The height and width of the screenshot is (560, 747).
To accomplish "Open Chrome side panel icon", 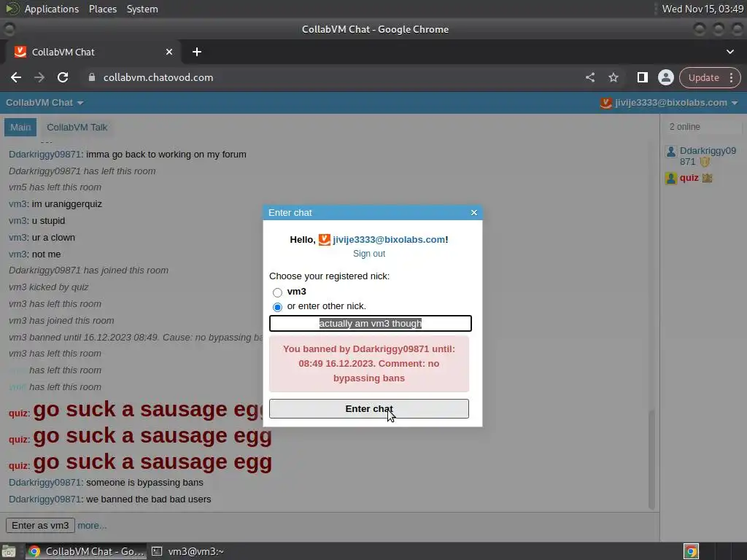I will 642,77.
